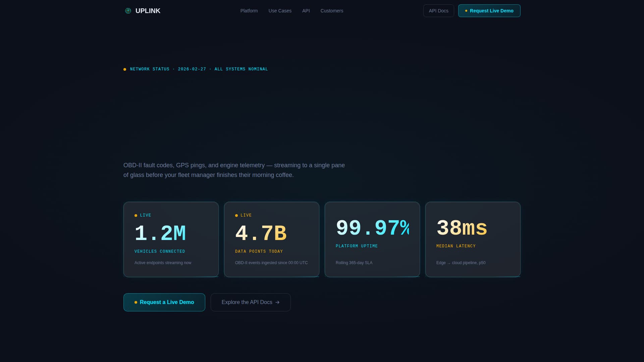Click the MEDIAN LATENCY label

click(x=456, y=246)
